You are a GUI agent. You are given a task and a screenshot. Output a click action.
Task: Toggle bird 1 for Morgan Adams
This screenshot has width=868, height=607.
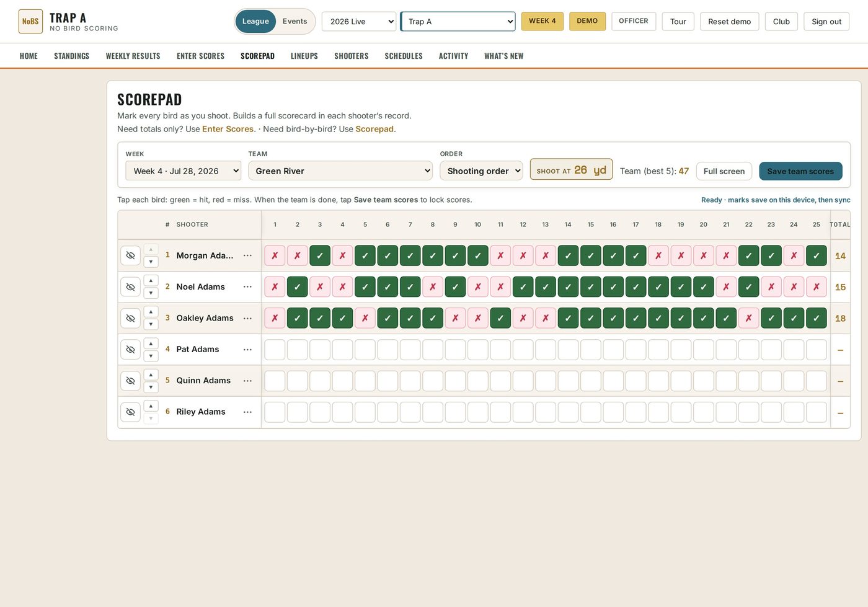point(275,255)
